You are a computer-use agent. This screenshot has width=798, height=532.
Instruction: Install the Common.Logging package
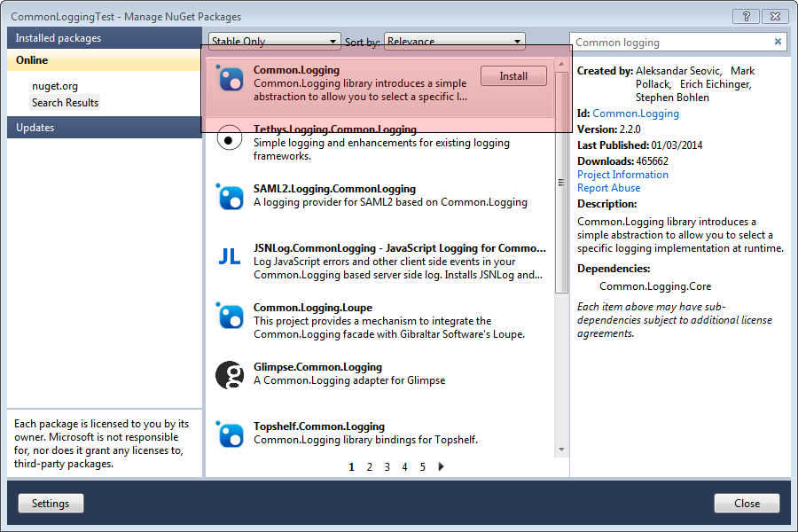point(513,76)
